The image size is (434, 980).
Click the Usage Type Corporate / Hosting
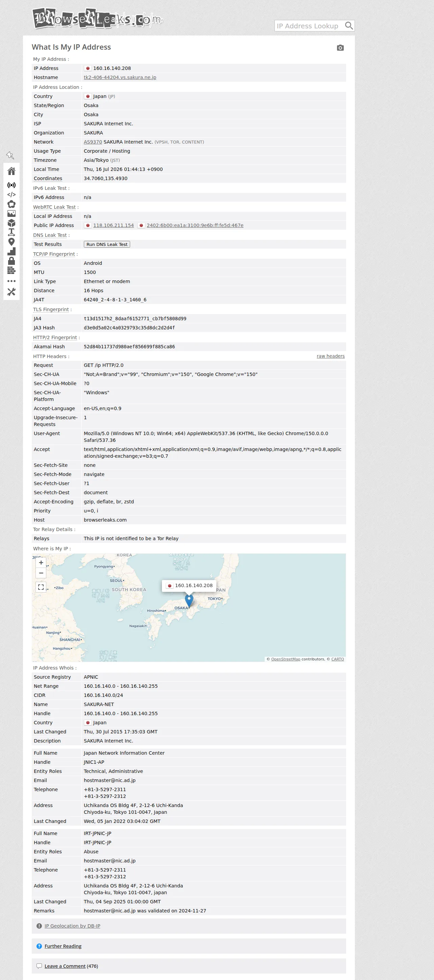click(x=107, y=151)
